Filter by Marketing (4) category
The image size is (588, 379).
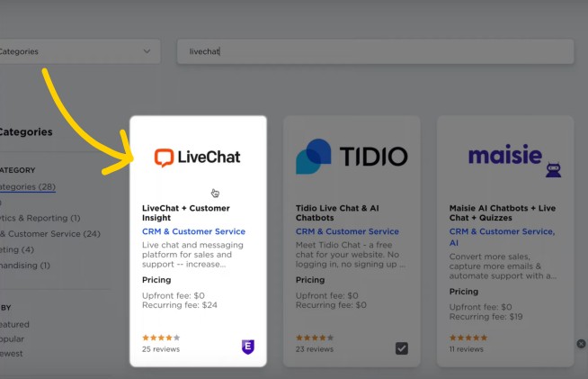pyautogui.click(x=17, y=249)
